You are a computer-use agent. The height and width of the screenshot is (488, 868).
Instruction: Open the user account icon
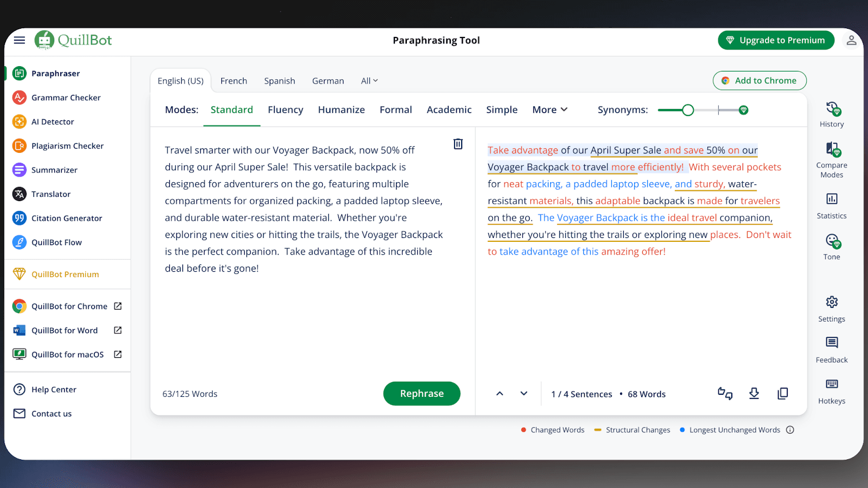point(851,40)
